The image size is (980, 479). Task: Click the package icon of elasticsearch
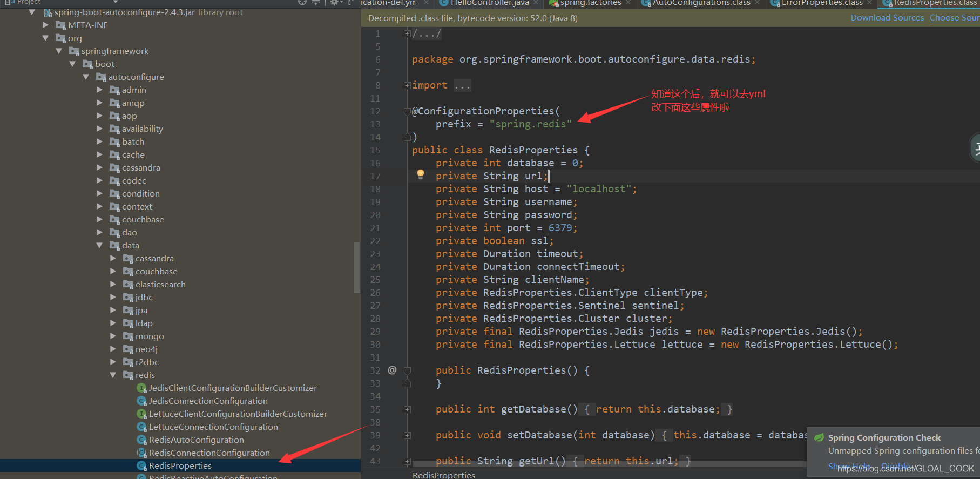(129, 284)
